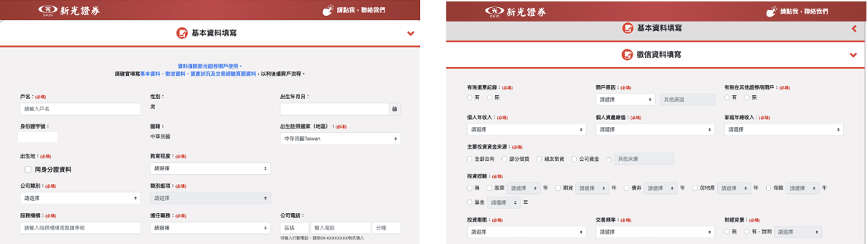Open the 投資期限 dropdown
The width and height of the screenshot is (868, 244).
[526, 232]
